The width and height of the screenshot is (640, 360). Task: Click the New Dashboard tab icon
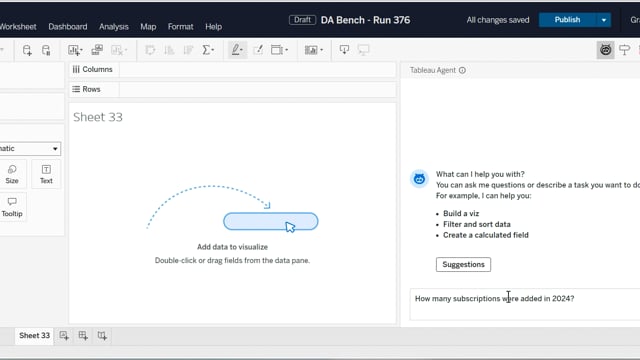83,336
